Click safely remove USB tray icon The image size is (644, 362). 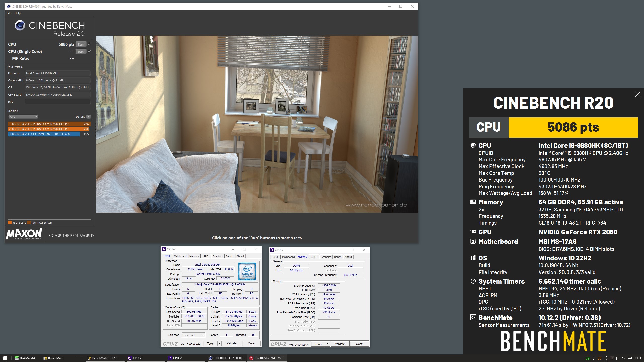pyautogui.click(x=606, y=358)
